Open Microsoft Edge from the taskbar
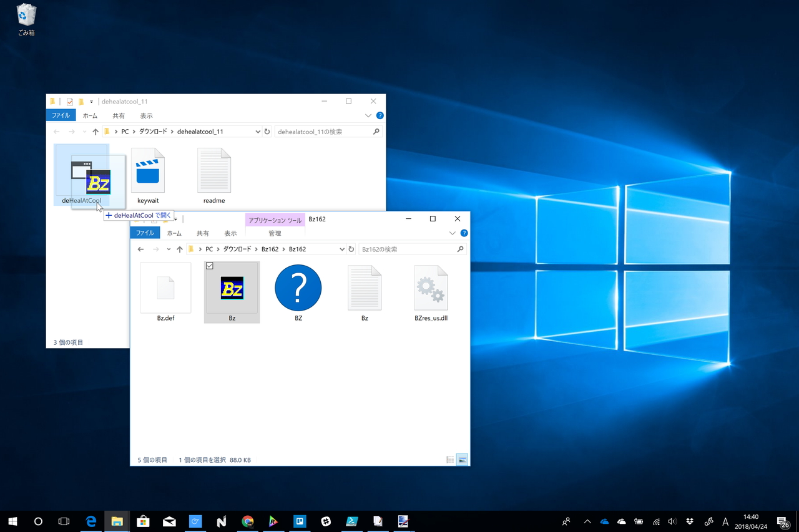This screenshot has height=532, width=799. [x=91, y=521]
